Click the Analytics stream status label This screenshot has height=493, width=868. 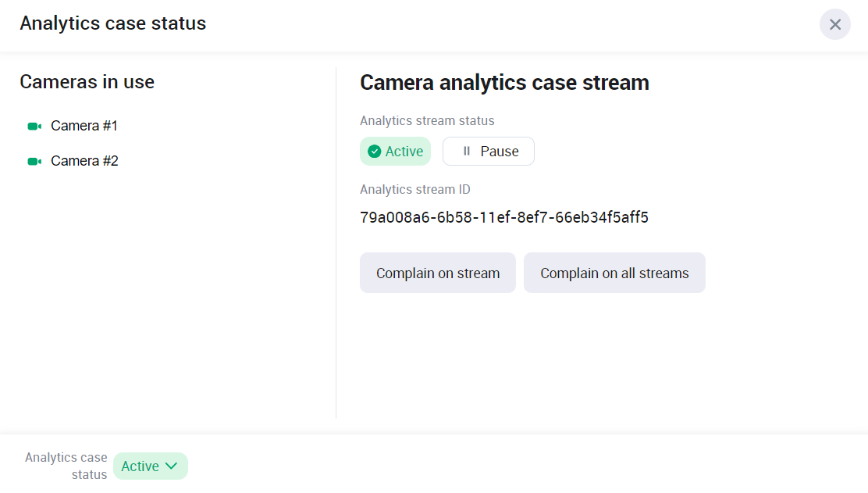(427, 121)
